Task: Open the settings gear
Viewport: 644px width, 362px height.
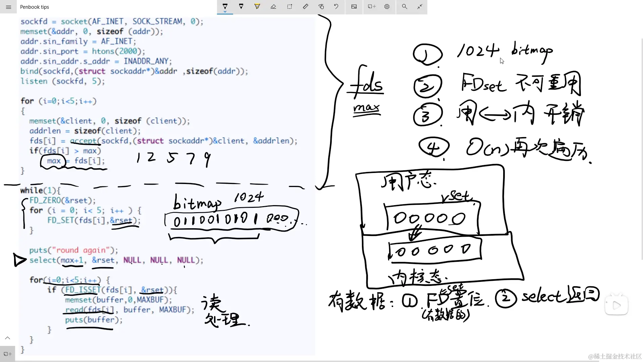Action: (387, 6)
